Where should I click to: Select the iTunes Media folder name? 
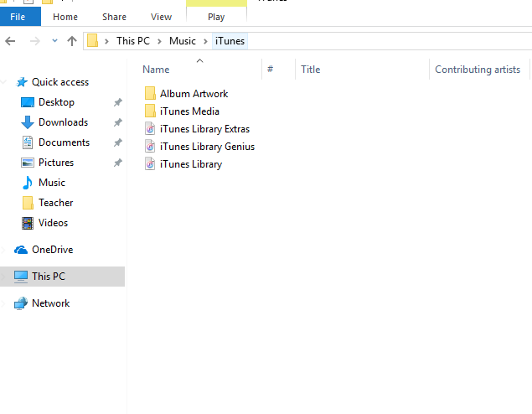(x=189, y=111)
